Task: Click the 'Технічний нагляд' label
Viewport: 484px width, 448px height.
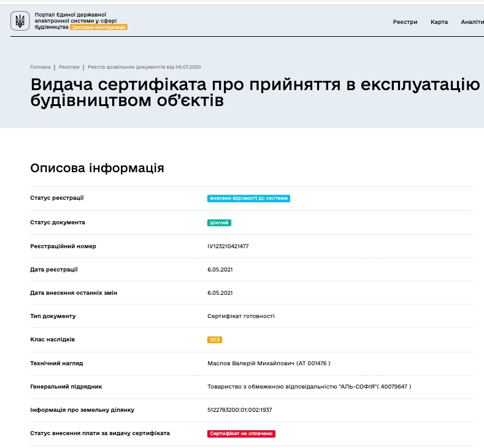Action: click(56, 363)
